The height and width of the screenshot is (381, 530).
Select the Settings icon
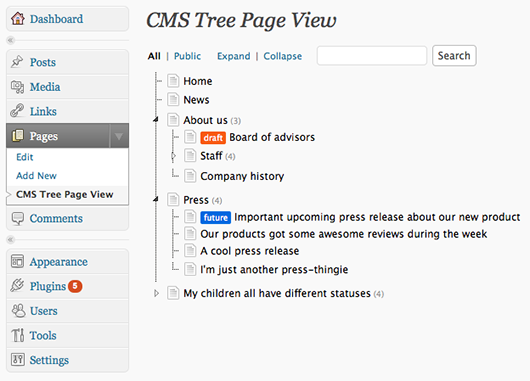point(18,359)
